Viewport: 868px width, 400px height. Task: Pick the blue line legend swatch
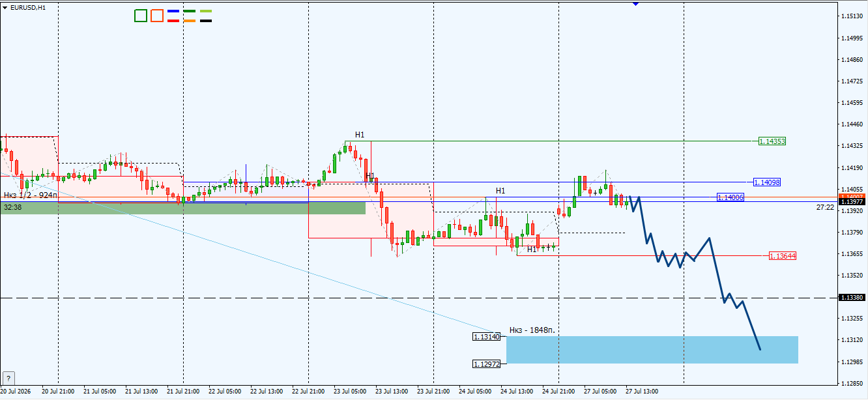tap(173, 11)
